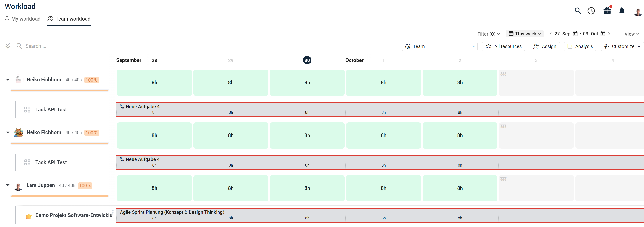Click the collapse-all double chevron icon
This screenshot has width=644, height=227.
8,46
